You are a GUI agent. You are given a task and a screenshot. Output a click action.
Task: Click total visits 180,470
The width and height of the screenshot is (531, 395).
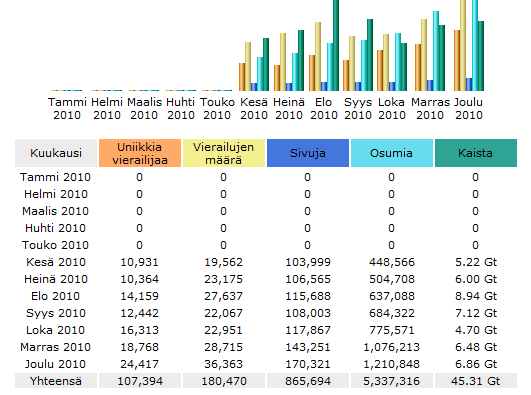(224, 381)
